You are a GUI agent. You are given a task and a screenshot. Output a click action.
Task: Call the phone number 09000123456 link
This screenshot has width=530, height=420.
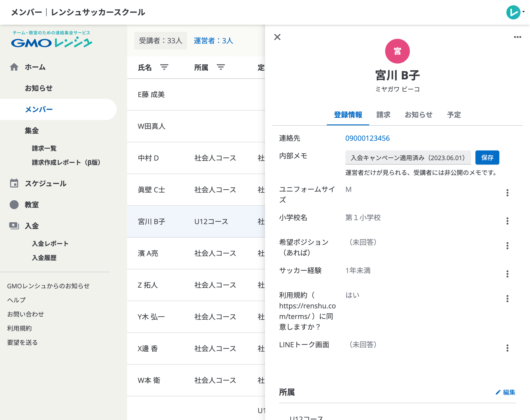pos(367,138)
